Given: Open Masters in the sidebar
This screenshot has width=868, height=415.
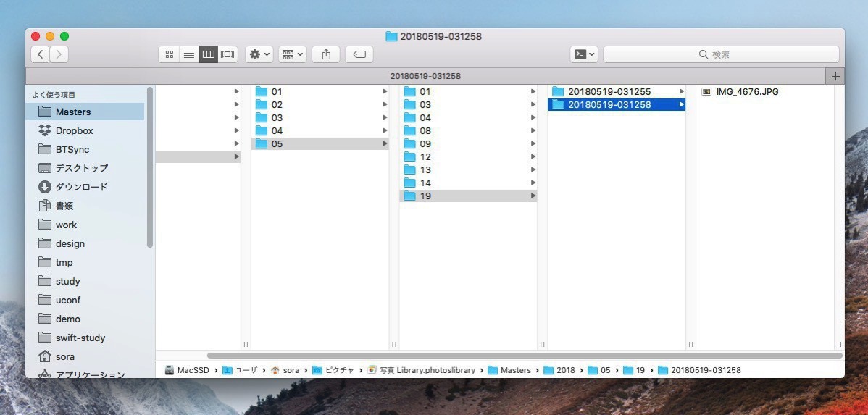Looking at the screenshot, I should tap(85, 112).
